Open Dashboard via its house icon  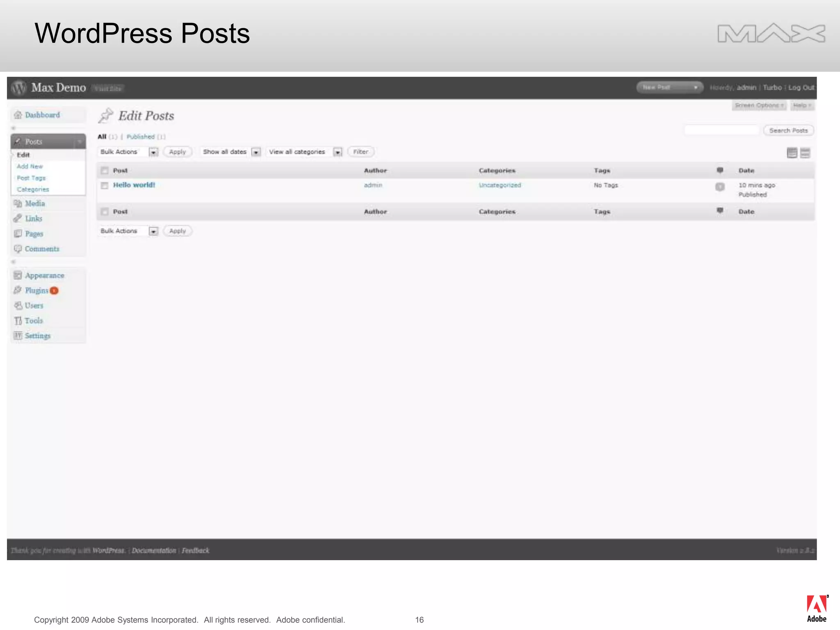pyautogui.click(x=18, y=115)
